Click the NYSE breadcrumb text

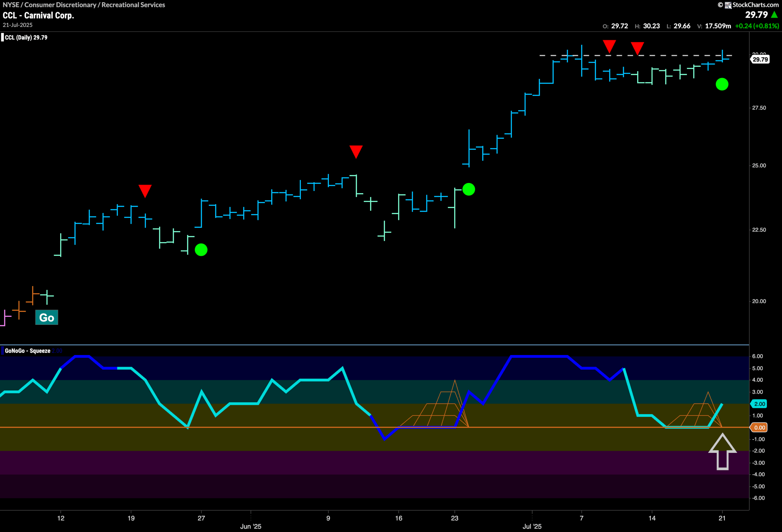[11, 5]
